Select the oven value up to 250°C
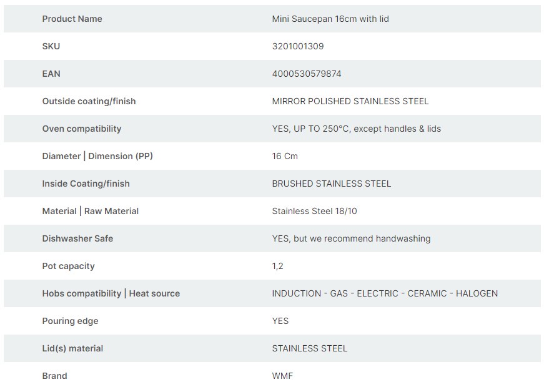This screenshot has height=392, width=544. point(356,129)
